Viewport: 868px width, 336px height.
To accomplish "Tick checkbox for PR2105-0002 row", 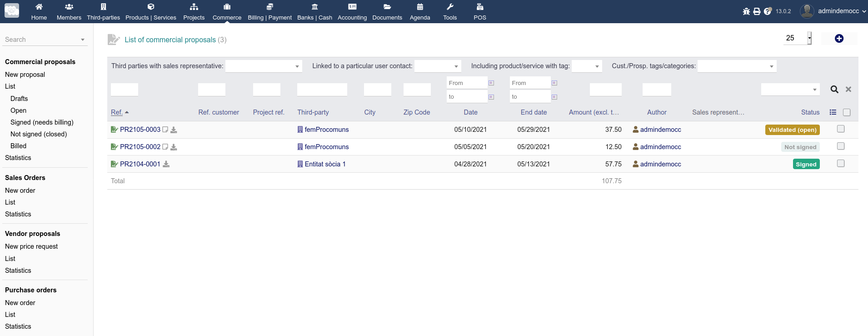I will click(x=841, y=146).
